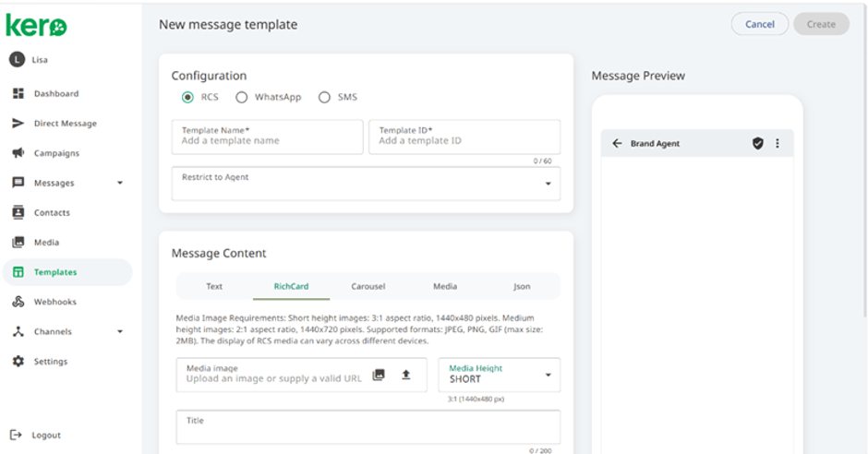This screenshot has width=868, height=454.
Task: Select the WhatsApp radio option
Action: click(241, 97)
